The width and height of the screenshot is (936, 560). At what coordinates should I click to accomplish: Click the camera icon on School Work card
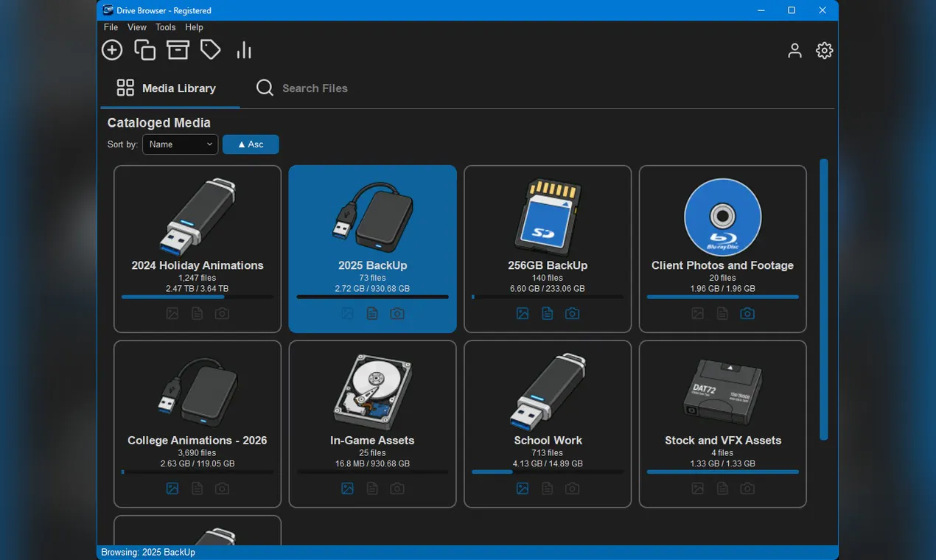click(572, 489)
